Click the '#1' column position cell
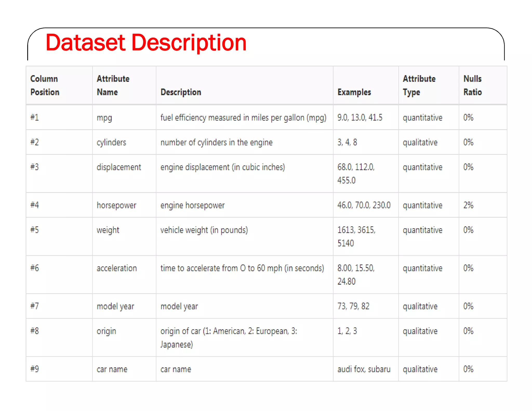This screenshot has height=411, width=532. coord(59,117)
